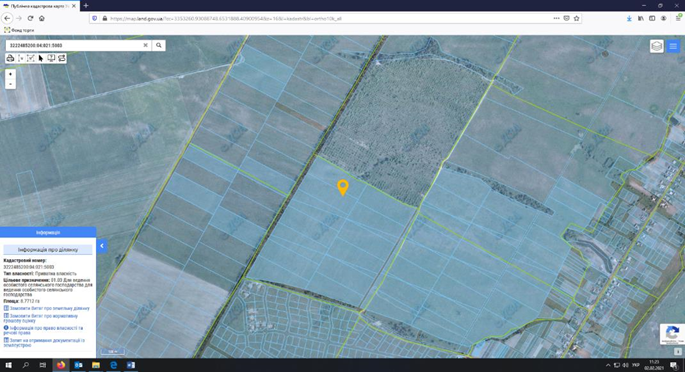Click the print map icon
Image resolution: width=685 pixels, height=372 pixels.
click(10, 58)
